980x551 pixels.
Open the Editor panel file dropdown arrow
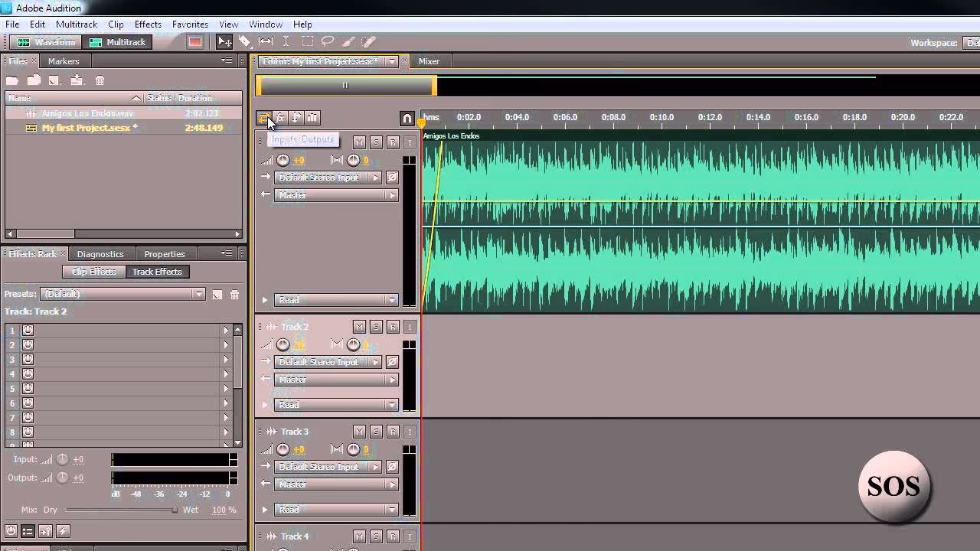[392, 61]
